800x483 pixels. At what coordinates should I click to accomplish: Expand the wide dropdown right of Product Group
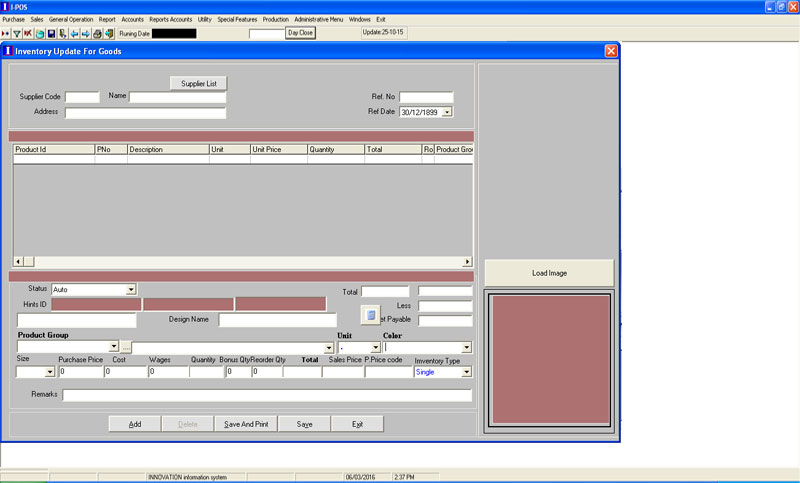click(329, 348)
